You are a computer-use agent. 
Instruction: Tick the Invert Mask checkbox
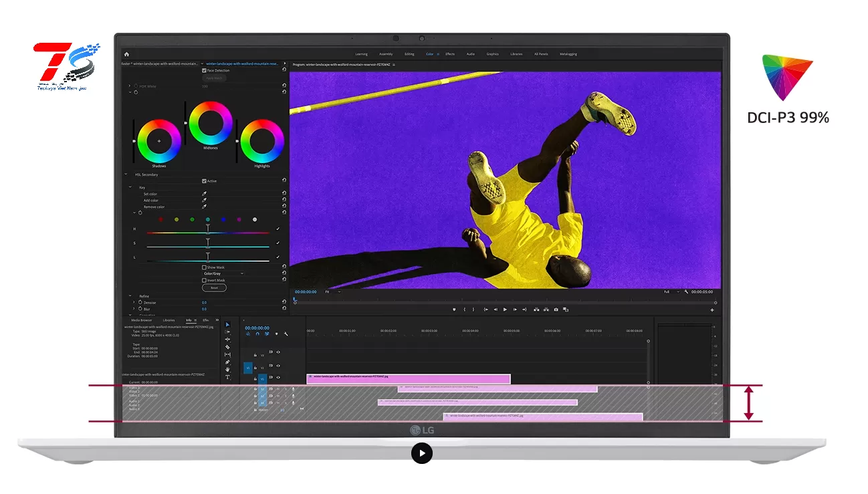(205, 280)
